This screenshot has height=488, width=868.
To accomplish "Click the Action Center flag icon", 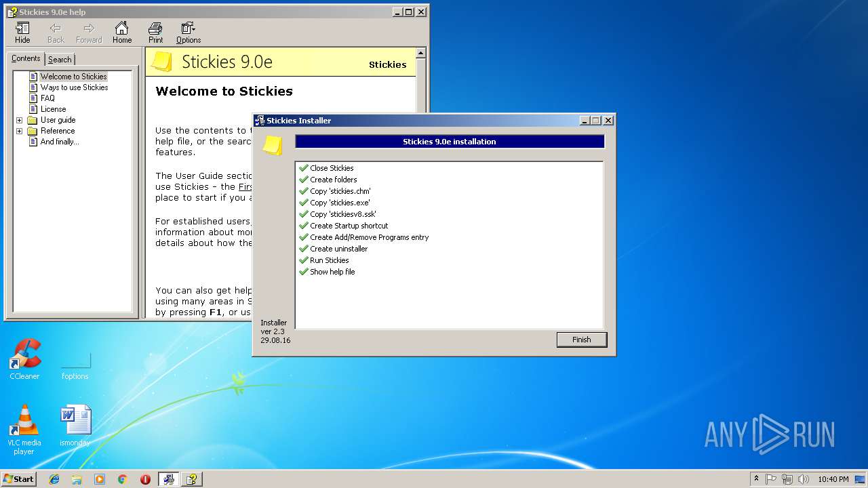I will pos(771,479).
